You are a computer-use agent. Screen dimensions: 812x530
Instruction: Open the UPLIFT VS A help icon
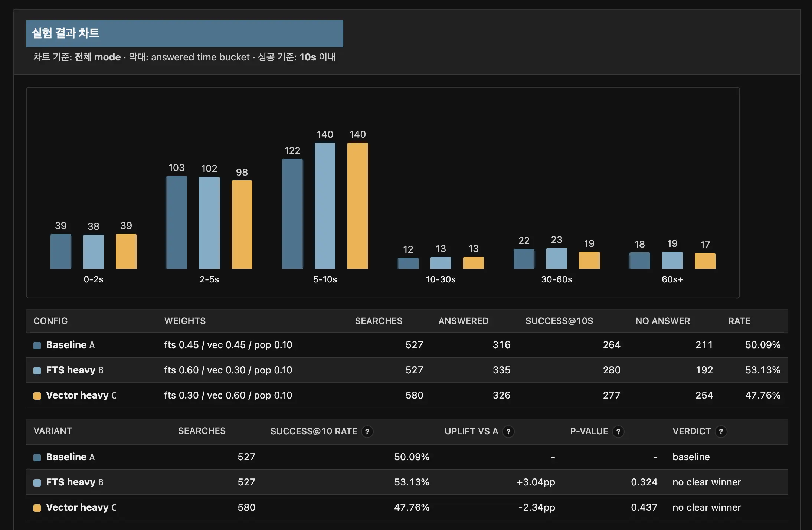pos(508,431)
